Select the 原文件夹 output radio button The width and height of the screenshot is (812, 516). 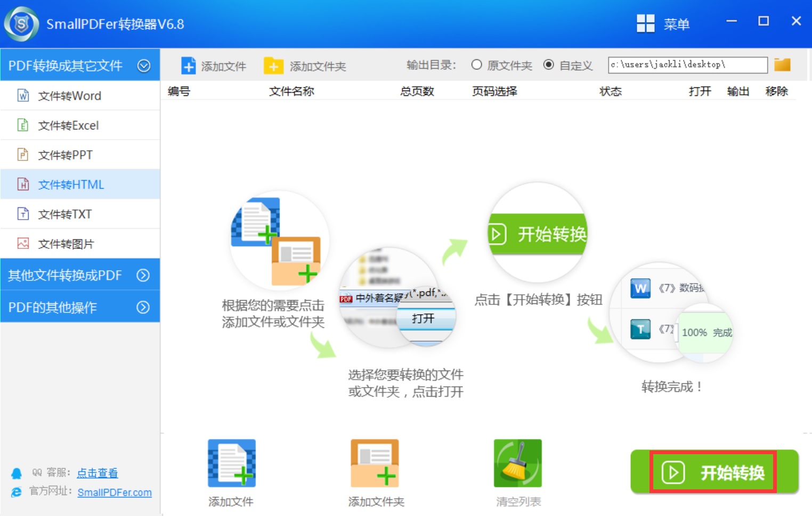click(x=477, y=64)
